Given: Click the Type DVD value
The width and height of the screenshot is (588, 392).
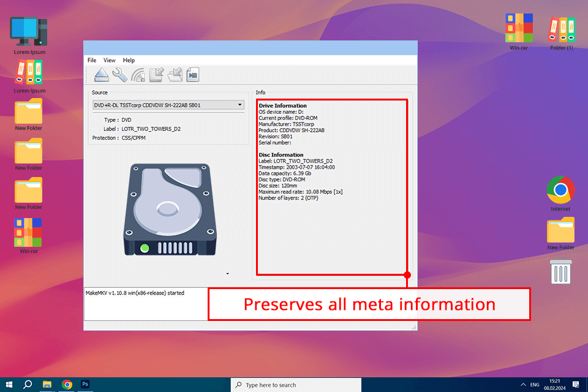Looking at the screenshot, I should click(x=126, y=120).
